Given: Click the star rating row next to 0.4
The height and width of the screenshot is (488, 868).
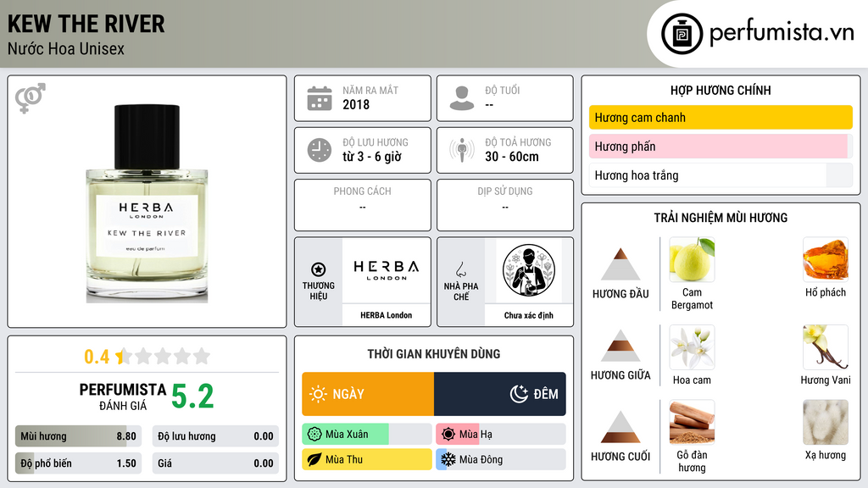Looking at the screenshot, I should click(164, 356).
